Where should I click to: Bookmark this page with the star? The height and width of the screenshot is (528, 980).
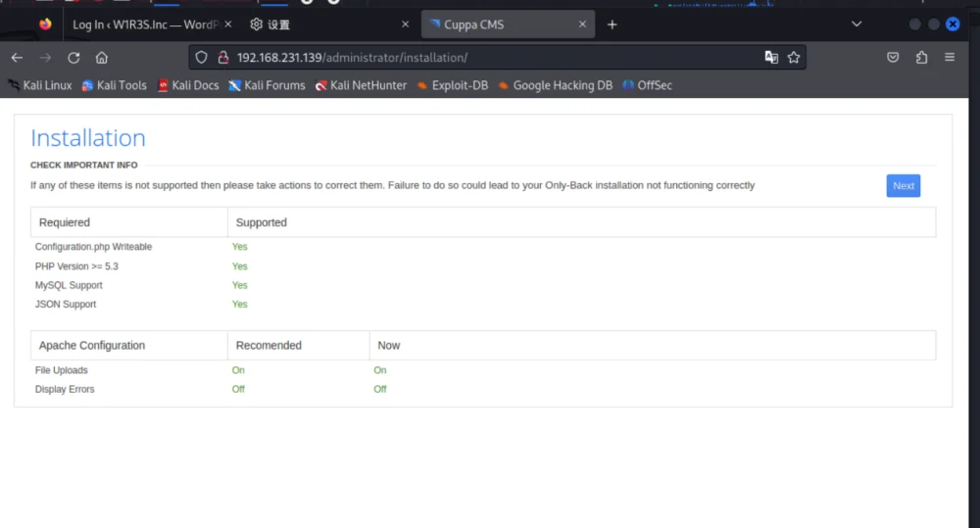pyautogui.click(x=794, y=58)
